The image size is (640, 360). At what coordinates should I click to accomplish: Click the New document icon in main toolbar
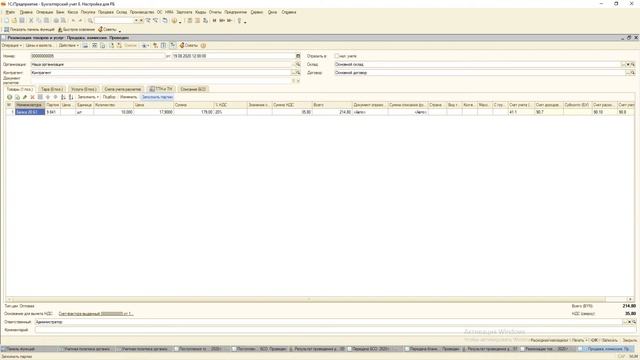[6, 20]
